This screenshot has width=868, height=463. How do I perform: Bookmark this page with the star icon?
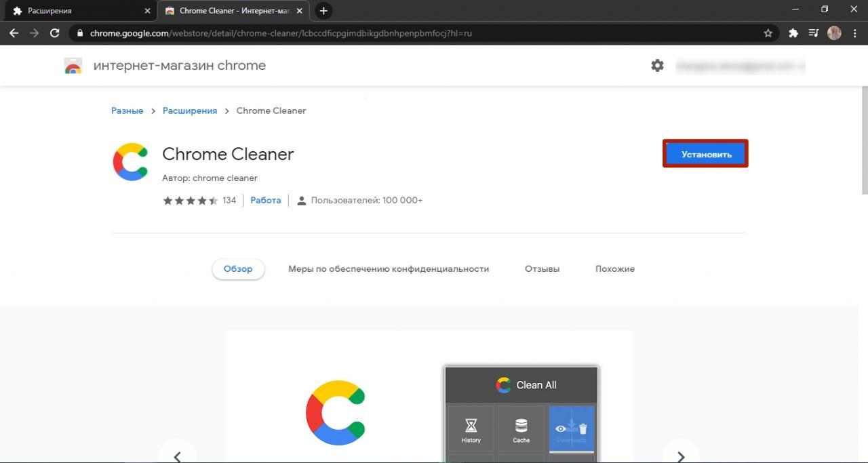tap(768, 33)
